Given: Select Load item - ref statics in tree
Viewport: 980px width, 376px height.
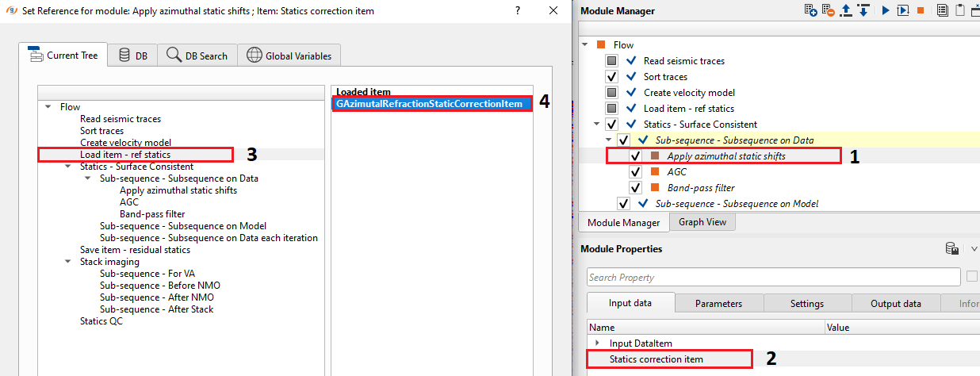Looking at the screenshot, I should (x=124, y=155).
